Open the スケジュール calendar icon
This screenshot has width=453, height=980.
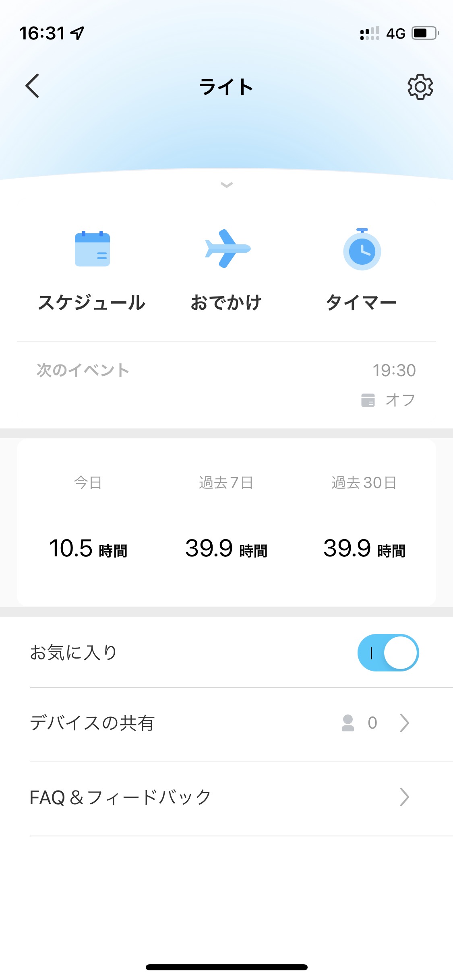(x=92, y=249)
